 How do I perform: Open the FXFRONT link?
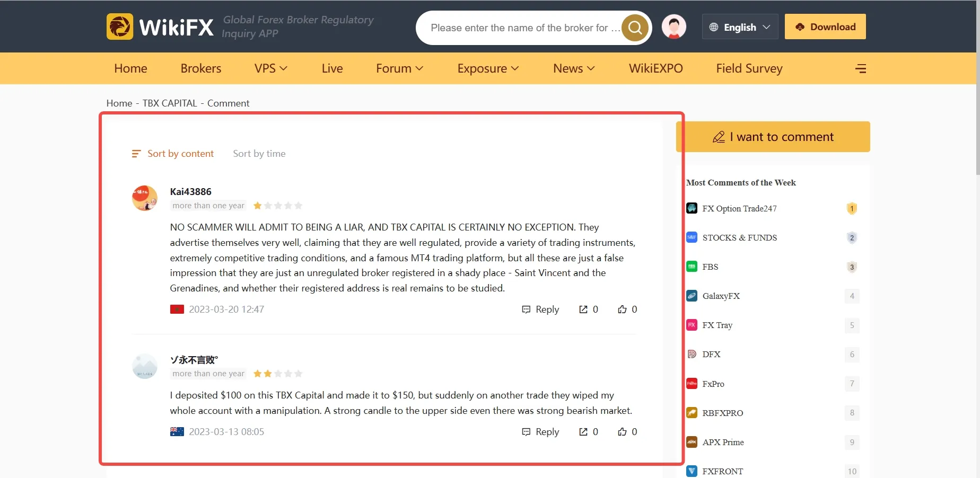[x=723, y=471]
